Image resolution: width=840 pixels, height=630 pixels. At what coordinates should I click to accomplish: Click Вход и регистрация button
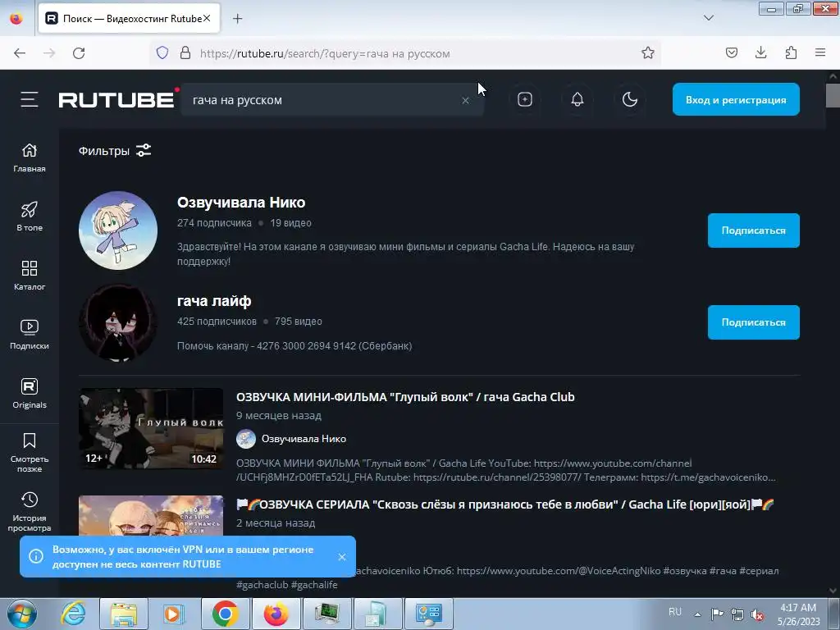click(x=736, y=99)
